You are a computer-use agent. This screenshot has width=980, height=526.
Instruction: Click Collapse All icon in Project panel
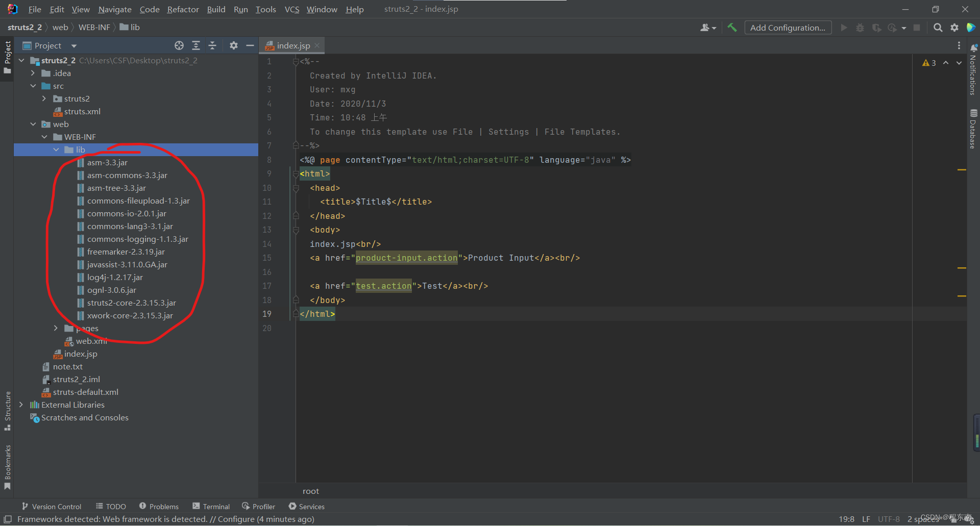[212, 45]
